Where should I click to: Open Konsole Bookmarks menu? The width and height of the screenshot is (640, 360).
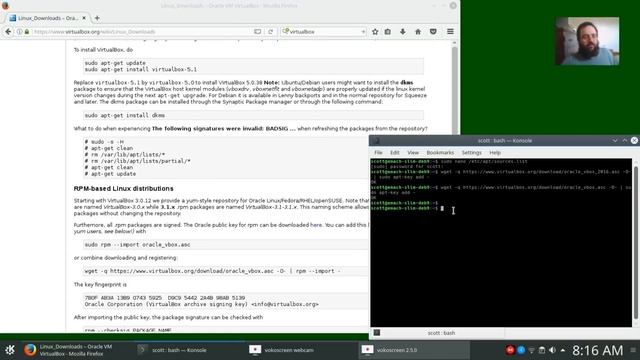click(x=440, y=153)
